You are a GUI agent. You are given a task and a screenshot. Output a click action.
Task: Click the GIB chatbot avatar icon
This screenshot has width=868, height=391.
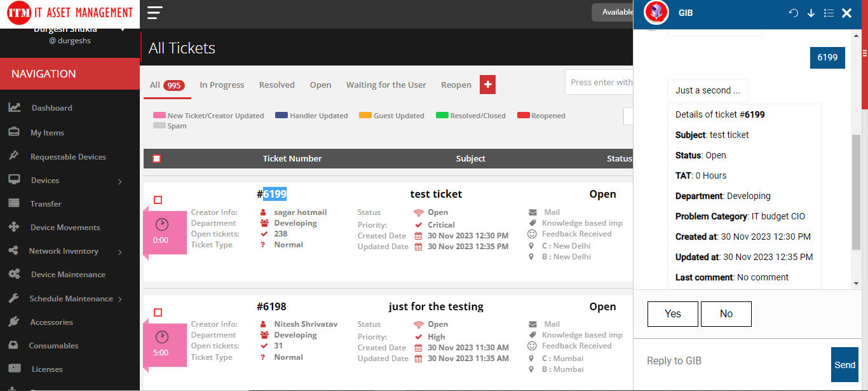click(x=657, y=13)
